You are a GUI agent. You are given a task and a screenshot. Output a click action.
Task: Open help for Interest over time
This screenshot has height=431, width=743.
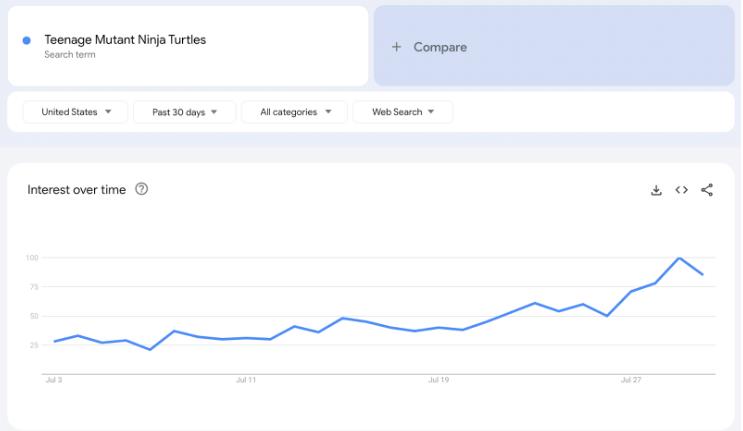tap(141, 189)
